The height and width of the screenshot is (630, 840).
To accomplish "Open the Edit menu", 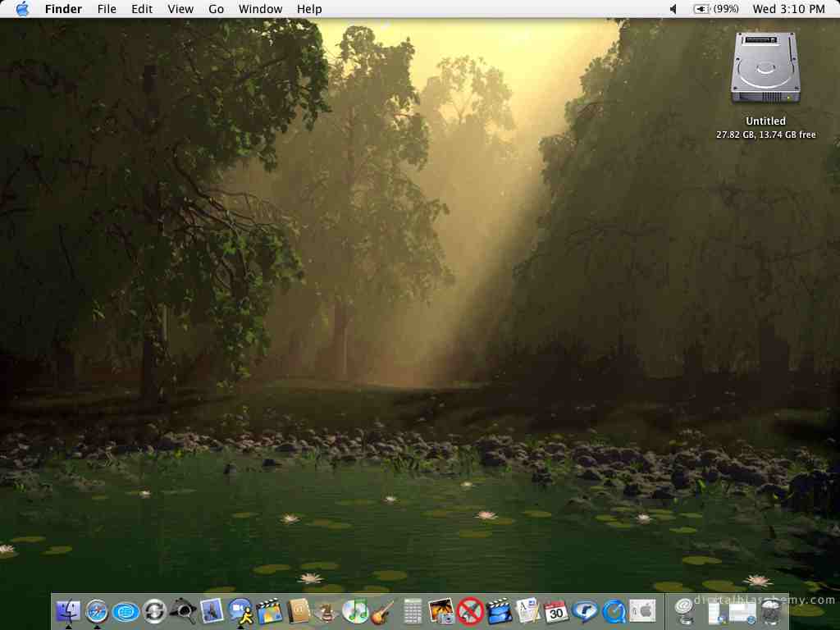I will 142,9.
